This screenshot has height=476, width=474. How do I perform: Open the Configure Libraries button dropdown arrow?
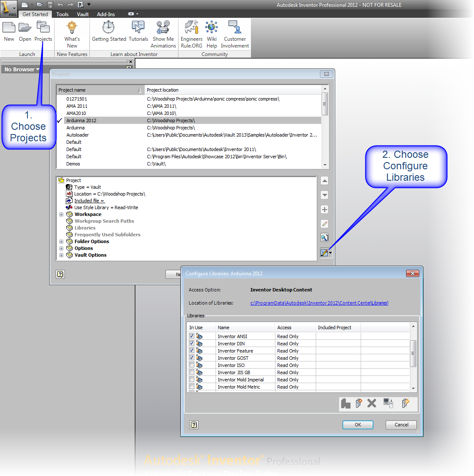click(330, 252)
